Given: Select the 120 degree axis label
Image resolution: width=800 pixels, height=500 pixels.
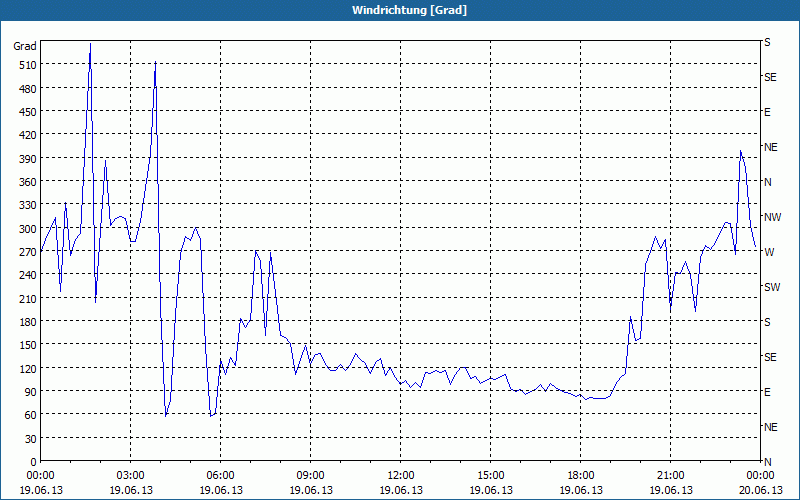Looking at the screenshot, I should tap(28, 368).
